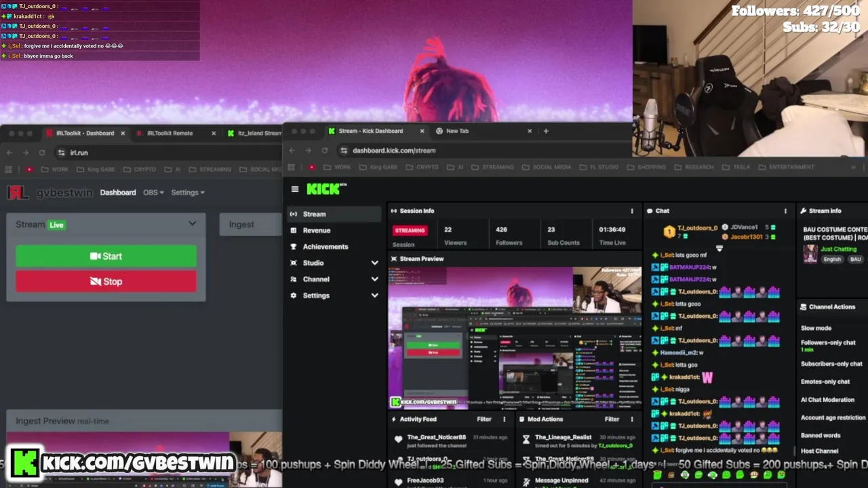This screenshot has height=488, width=868.
Task: Open STREAMING bookmark folder in Kick window
Action: click(493, 167)
